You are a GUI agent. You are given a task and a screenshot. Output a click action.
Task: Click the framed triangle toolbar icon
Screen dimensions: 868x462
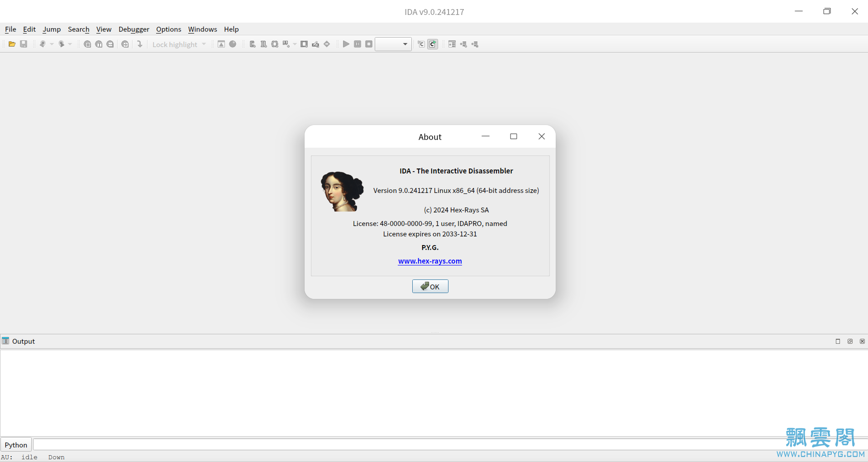pos(221,44)
